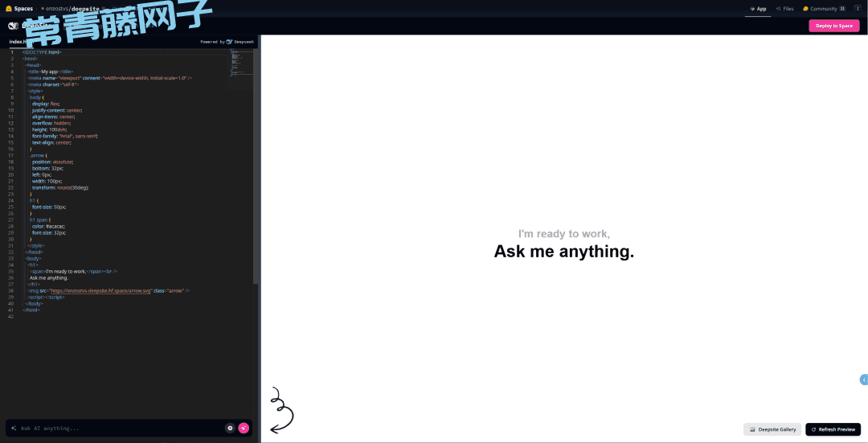Click the meta charset 'utf-8' code line
The image size is (868, 443).
click(53, 84)
